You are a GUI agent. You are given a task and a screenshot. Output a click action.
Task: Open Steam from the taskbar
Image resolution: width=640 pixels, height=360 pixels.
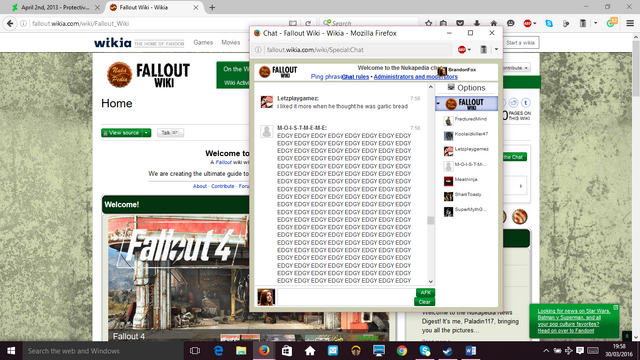(447, 351)
